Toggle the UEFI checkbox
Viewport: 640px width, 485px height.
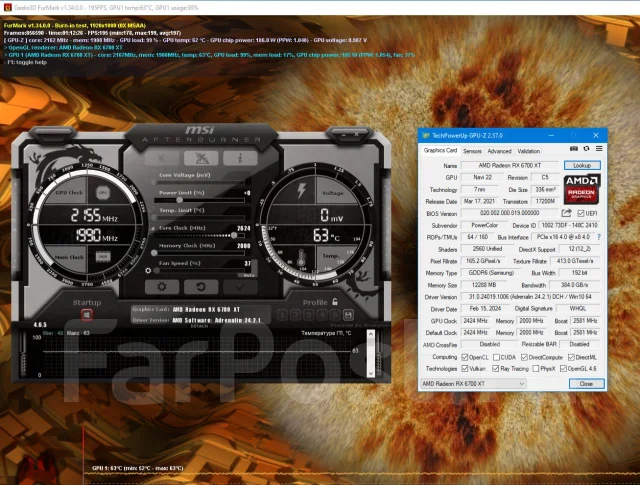(x=580, y=213)
